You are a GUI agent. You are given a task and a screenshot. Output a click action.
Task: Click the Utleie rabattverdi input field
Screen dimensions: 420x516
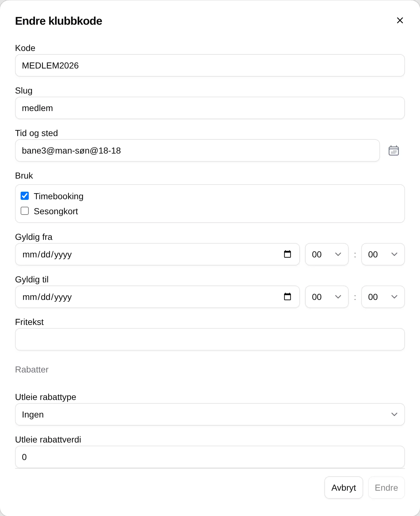coord(210,457)
